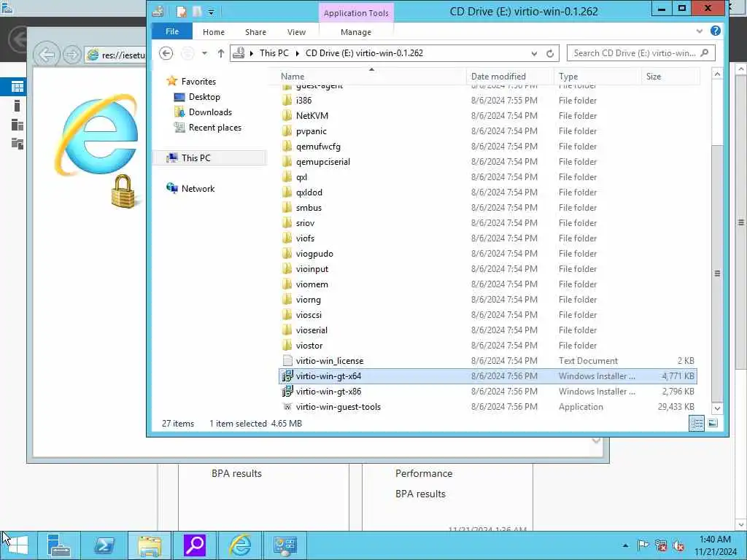Click the Explorer Back navigation arrow
Screen dimensions: 747x560
166,53
